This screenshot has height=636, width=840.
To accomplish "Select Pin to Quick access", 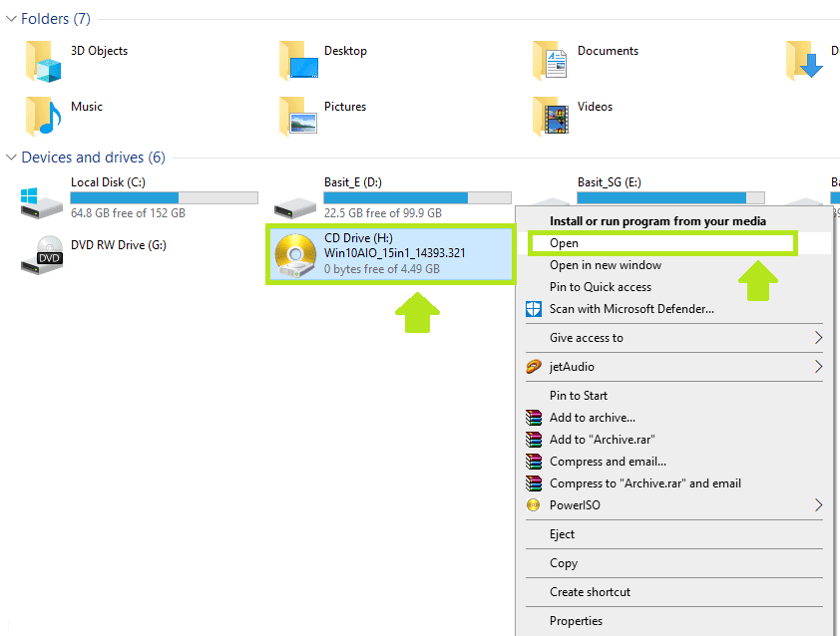I will 674,287.
